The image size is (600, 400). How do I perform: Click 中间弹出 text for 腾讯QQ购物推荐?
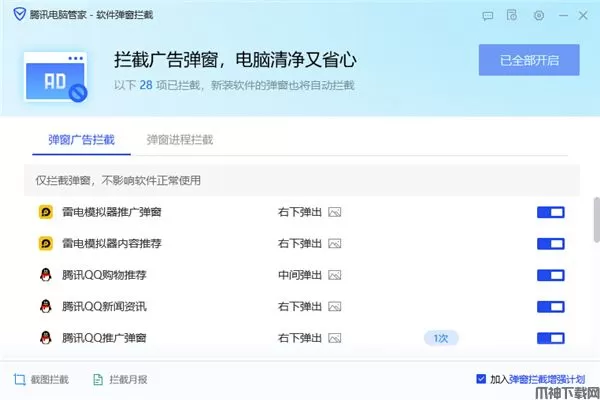300,275
